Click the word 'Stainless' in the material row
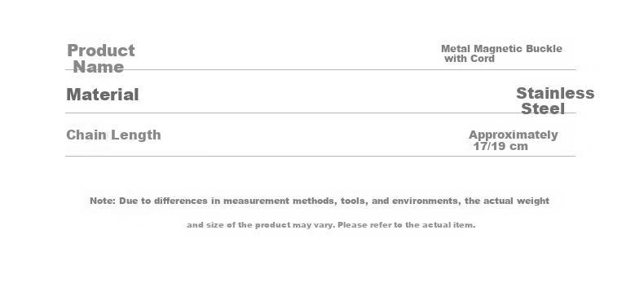The width and height of the screenshot is (644, 301). (555, 93)
